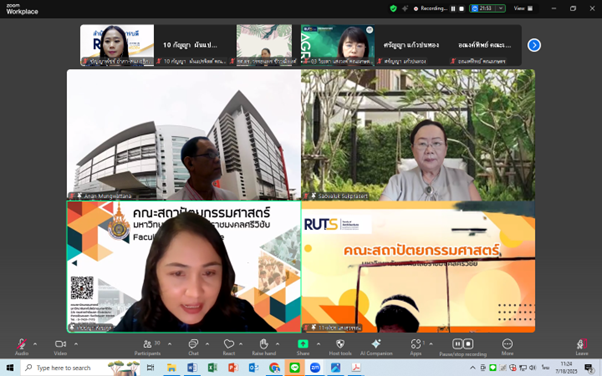Launch the AI Companion sparkle icon

tap(376, 344)
